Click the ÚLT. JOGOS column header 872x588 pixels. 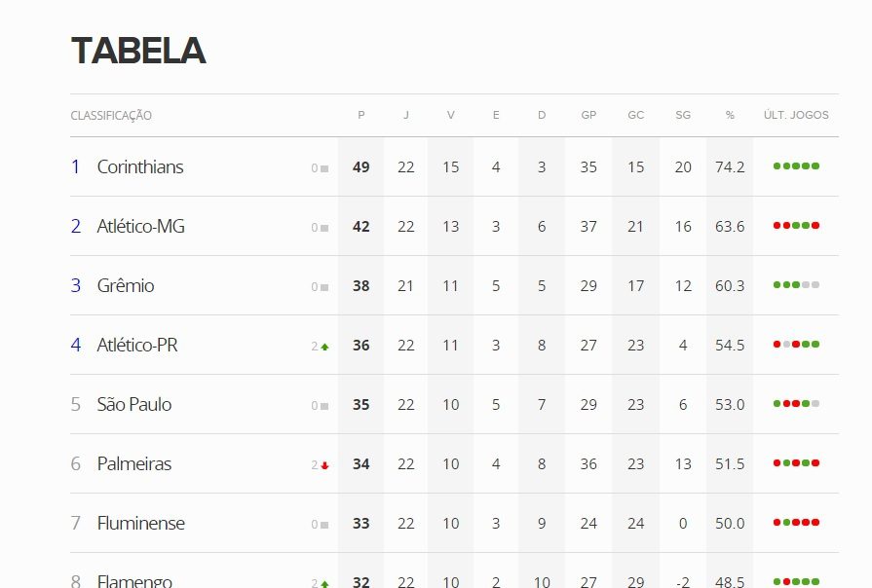click(x=796, y=115)
